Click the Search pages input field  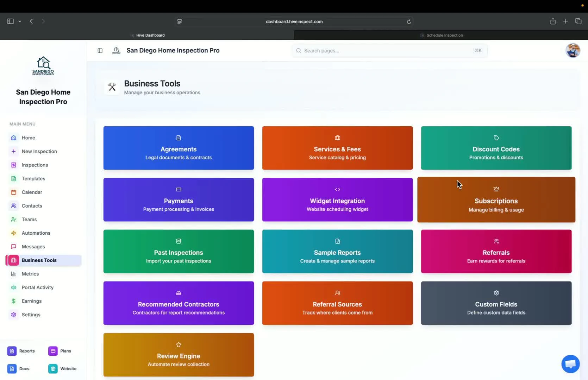pos(389,51)
